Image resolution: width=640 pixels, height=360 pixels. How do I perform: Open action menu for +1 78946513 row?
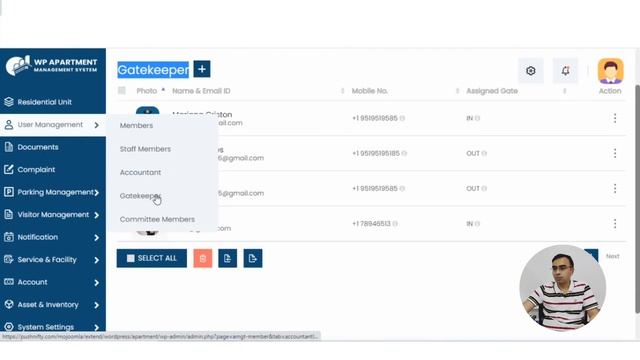[615, 223]
